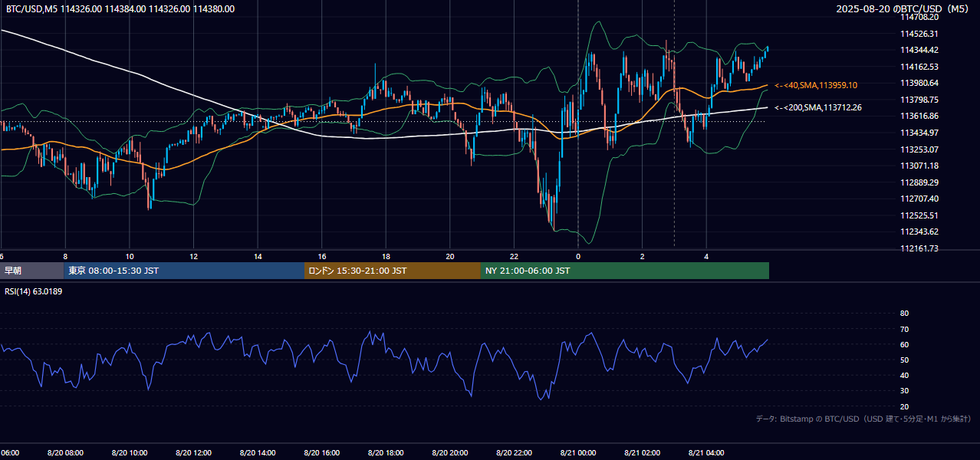Select the 50 level on RSI scale
This screenshot has height=460, width=980.
904,360
